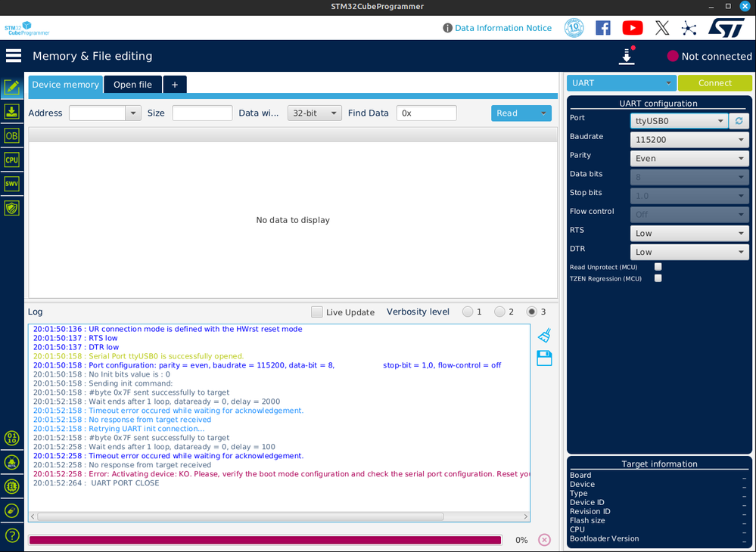
Task: Click the EL external loader sidebar icon
Action: (x=11, y=486)
